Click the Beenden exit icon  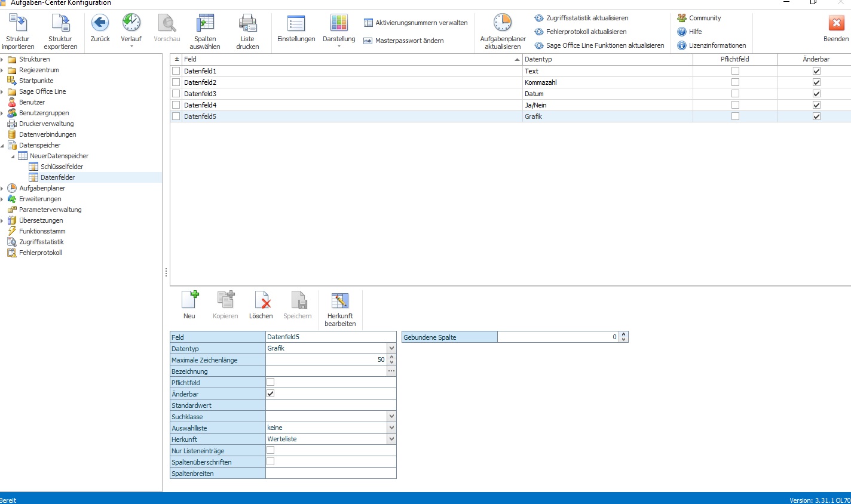click(836, 23)
